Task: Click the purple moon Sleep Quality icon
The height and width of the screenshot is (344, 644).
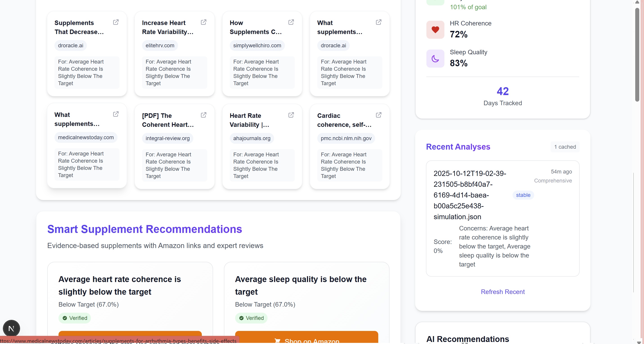Action: (435, 59)
